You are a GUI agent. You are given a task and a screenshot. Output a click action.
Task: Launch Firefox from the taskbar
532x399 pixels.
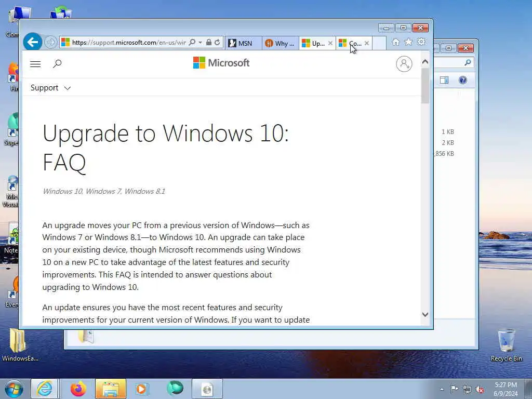click(x=78, y=389)
